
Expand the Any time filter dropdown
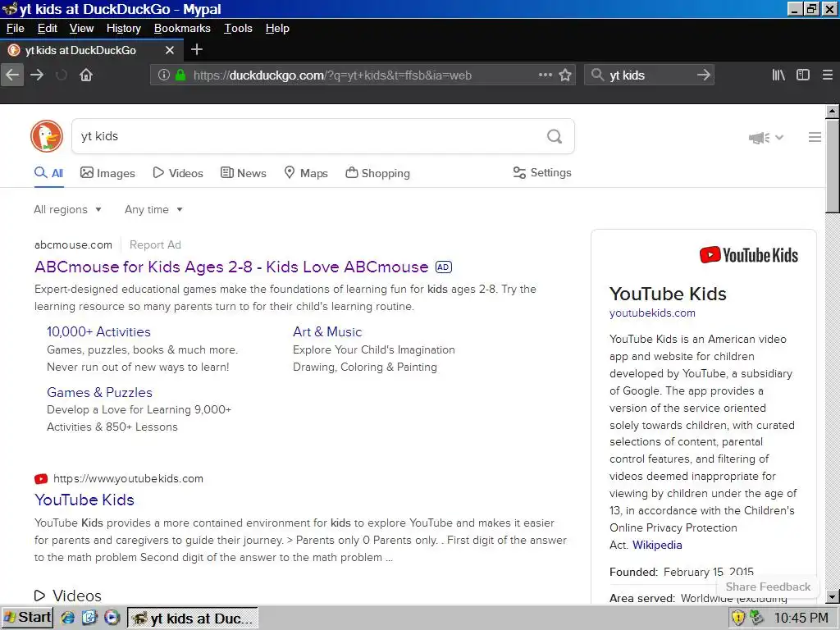[x=153, y=209]
